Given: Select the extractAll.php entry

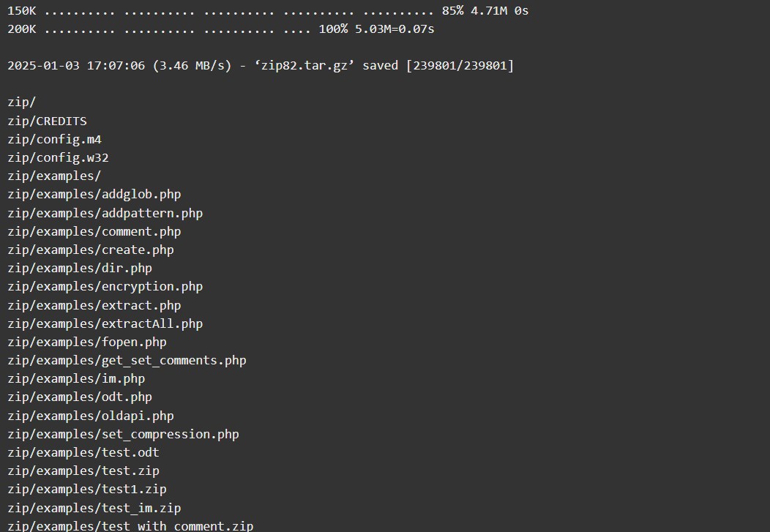Looking at the screenshot, I should point(105,323).
